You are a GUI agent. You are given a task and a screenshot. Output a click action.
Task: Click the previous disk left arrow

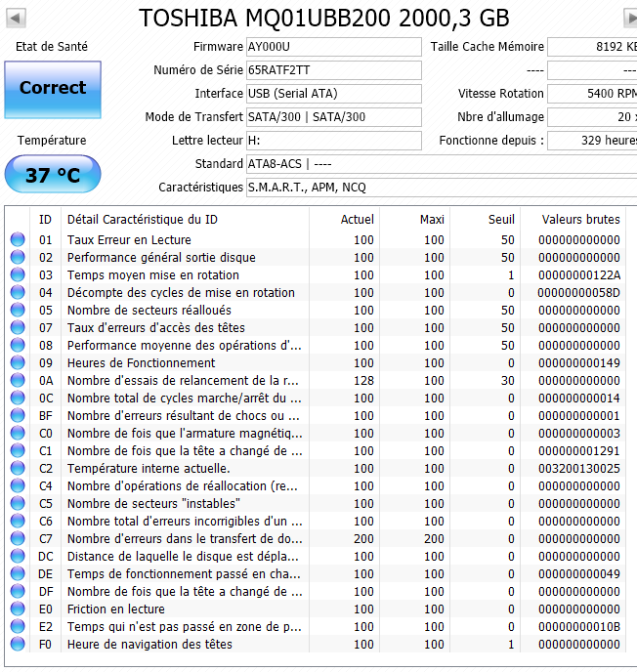[17, 18]
